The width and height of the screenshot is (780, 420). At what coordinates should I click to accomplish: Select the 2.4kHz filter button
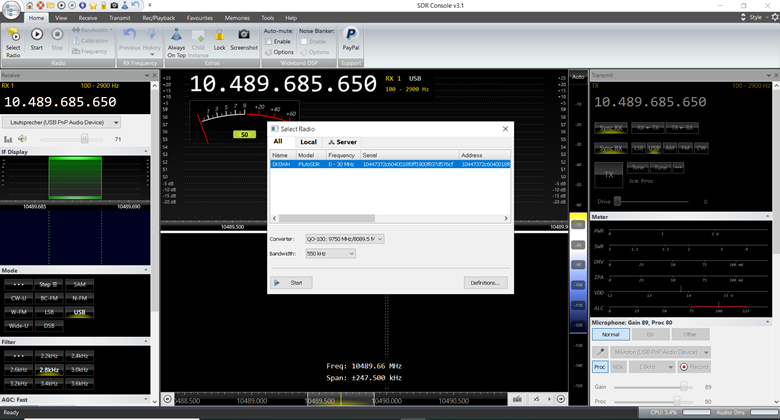80,356
